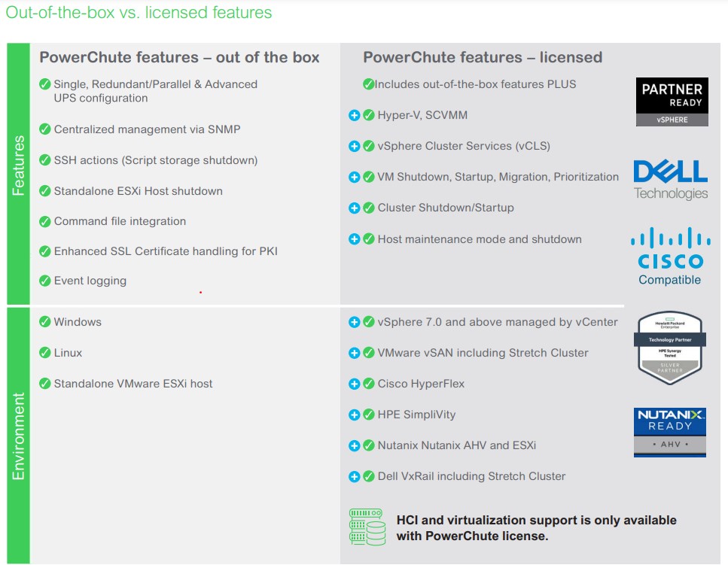728x565 pixels.
Task: Select the green checkmark beside Event logging
Action: tap(45, 281)
